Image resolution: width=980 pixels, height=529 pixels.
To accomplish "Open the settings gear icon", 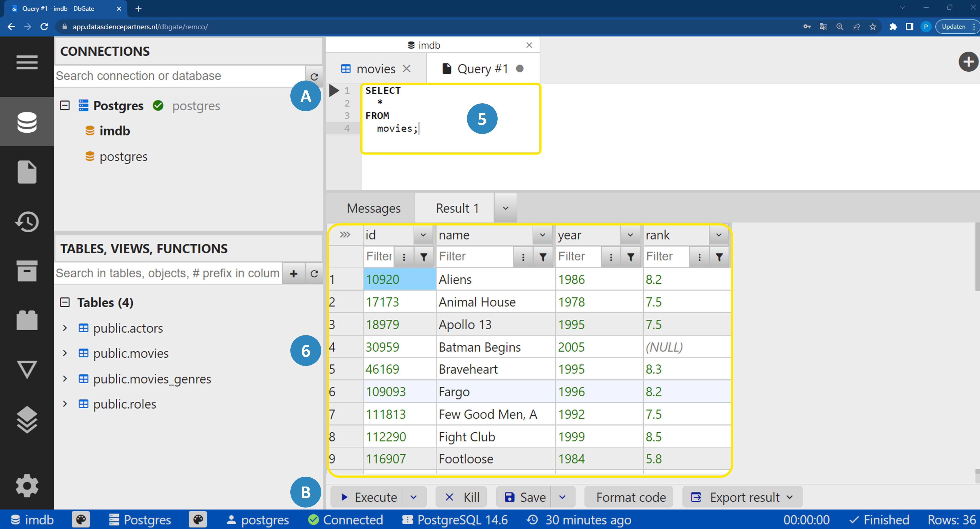I will 27,485.
